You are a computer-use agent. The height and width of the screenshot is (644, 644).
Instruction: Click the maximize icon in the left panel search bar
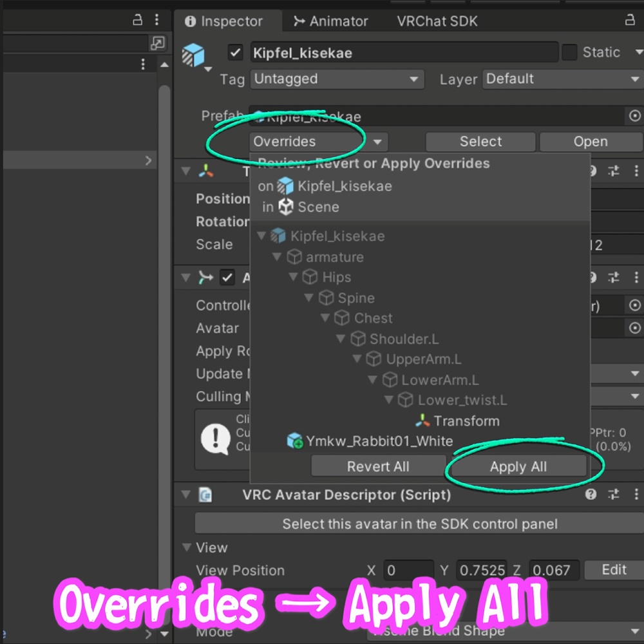pos(158,43)
